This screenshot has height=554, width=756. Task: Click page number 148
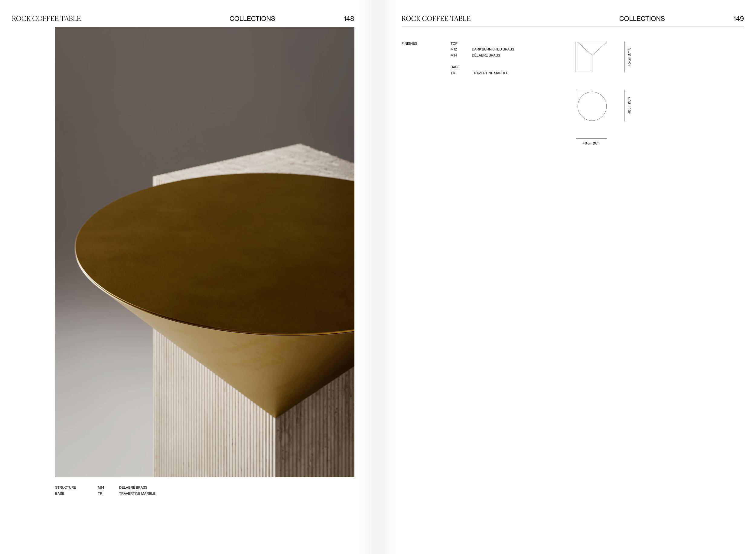coord(349,19)
